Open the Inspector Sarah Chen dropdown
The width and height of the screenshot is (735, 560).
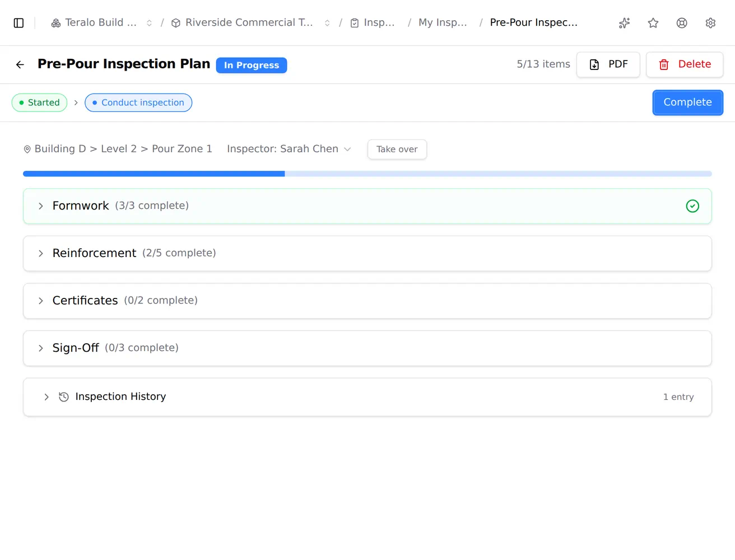289,149
